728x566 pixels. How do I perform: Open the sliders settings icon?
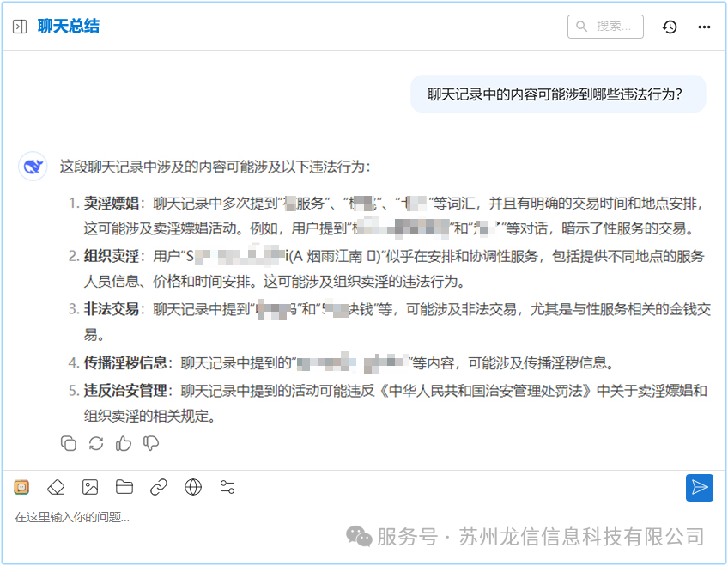(x=227, y=487)
